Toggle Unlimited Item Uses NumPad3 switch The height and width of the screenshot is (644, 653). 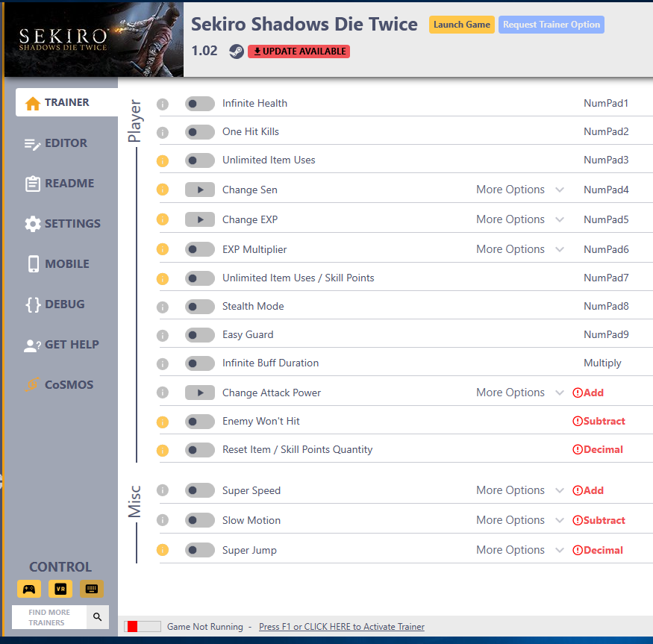click(x=200, y=160)
